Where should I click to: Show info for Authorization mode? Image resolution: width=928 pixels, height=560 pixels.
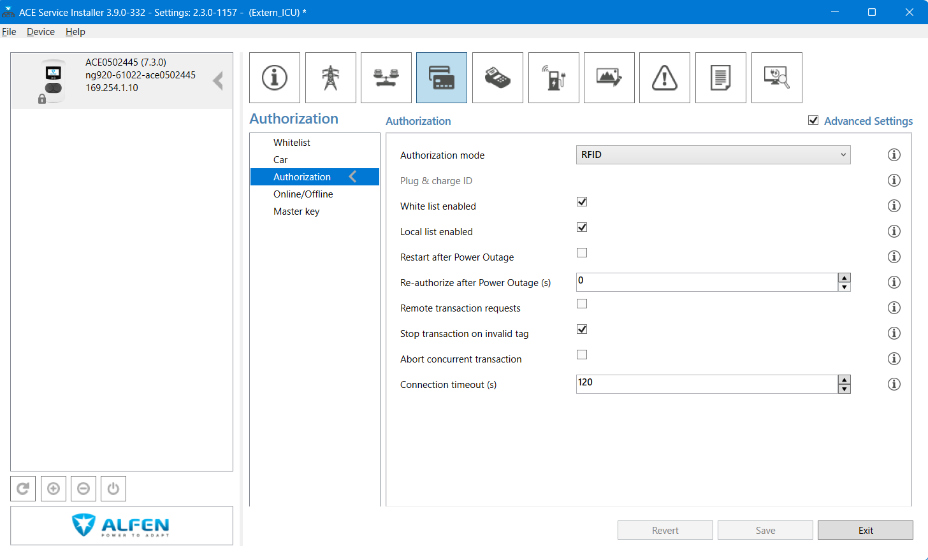(894, 155)
